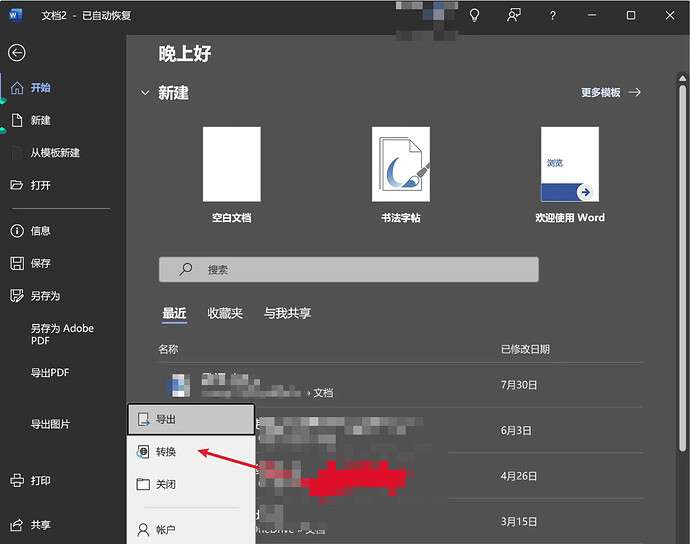Open the 开始 home page
This screenshot has height=544, width=690.
coord(40,88)
